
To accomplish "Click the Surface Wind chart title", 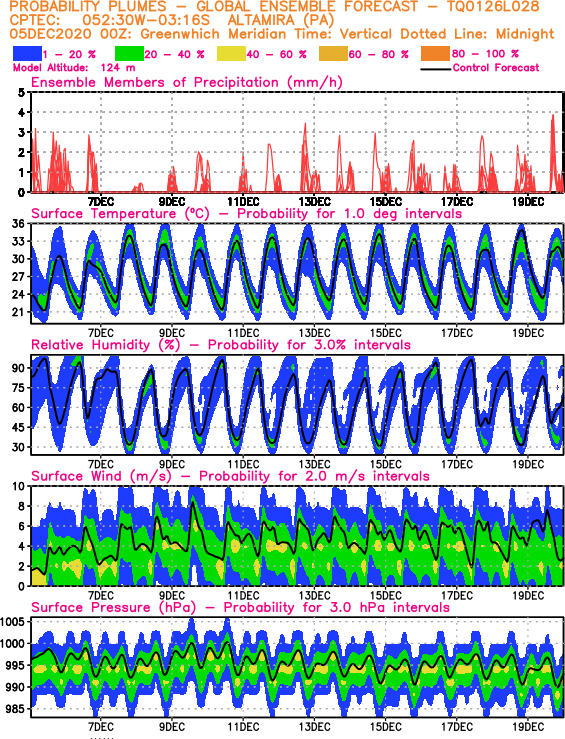I will tap(230, 476).
